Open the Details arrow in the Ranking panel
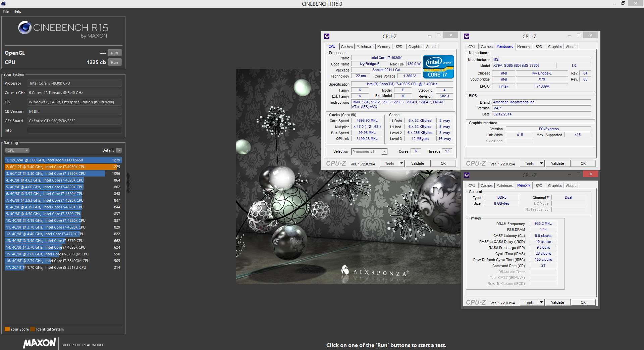Viewport: 644px width, 350px height. (x=119, y=150)
